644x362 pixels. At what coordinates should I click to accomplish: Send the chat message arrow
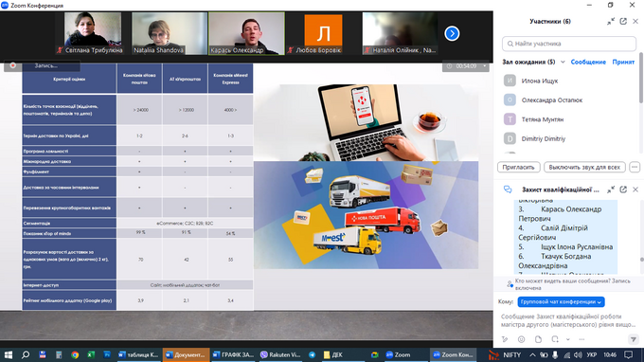point(633,339)
